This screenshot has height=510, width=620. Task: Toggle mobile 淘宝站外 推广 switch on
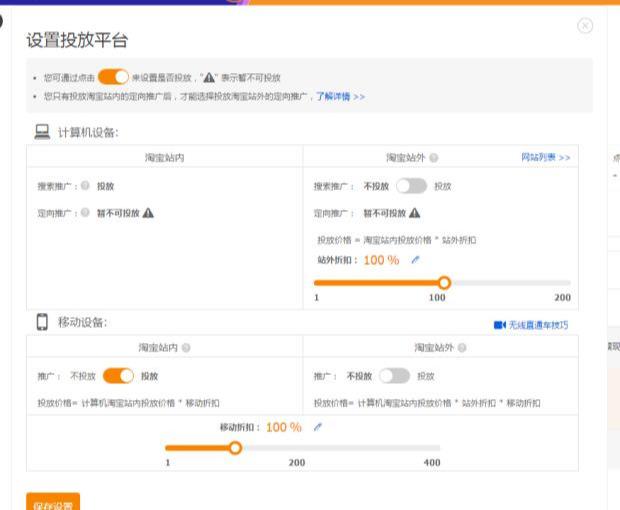(x=395, y=376)
